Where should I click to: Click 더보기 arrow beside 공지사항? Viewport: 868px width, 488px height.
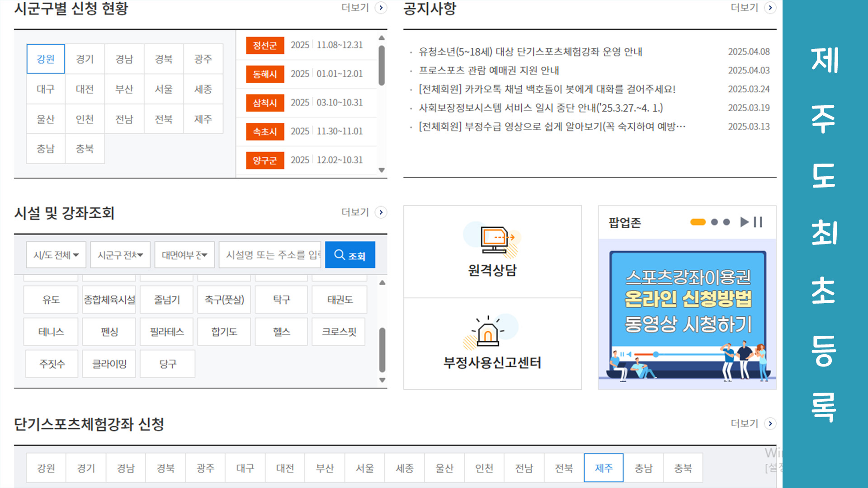pos(770,8)
